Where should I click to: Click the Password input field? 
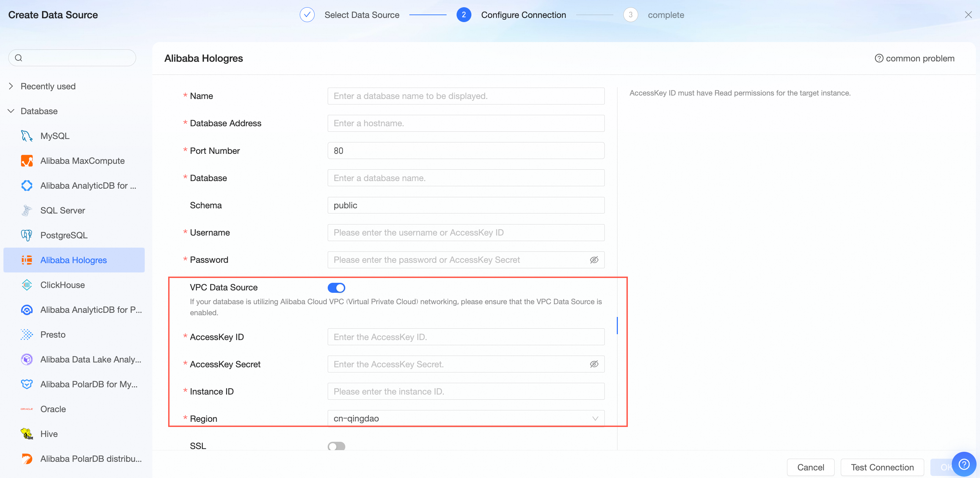pyautogui.click(x=466, y=260)
